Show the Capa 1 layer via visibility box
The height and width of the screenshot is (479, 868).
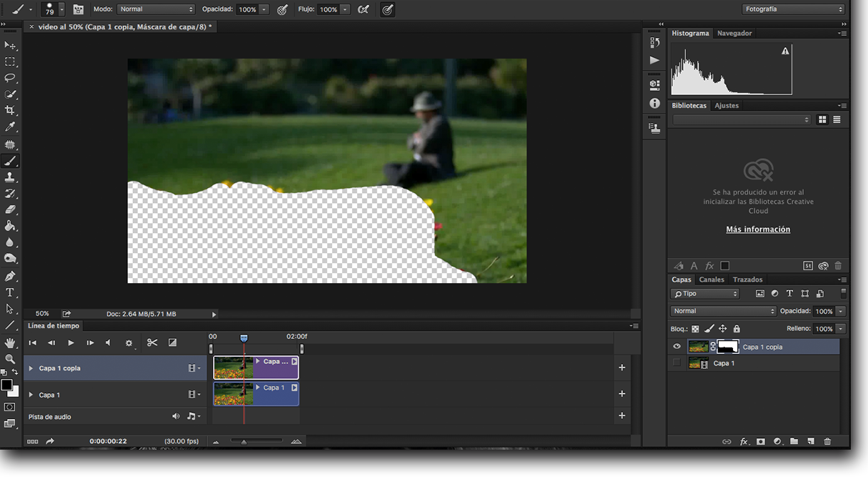(677, 363)
